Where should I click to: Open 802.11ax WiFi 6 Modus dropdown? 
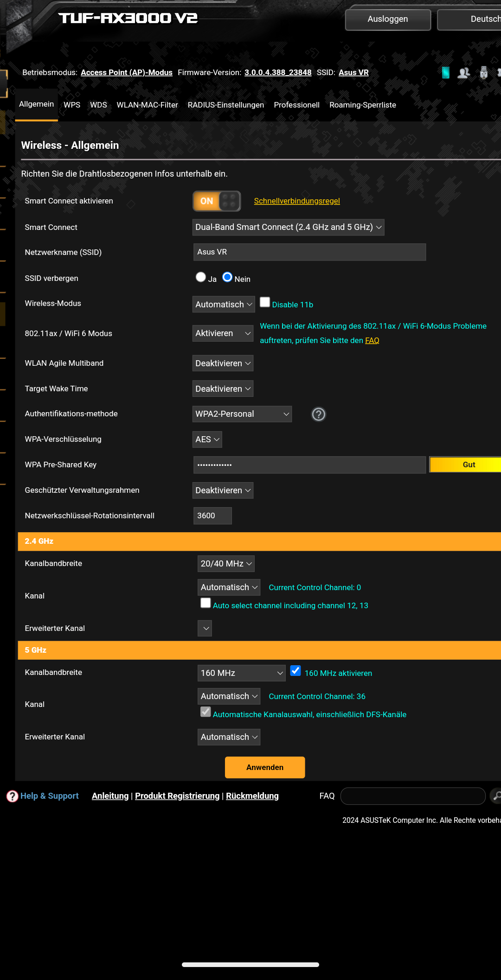(223, 333)
